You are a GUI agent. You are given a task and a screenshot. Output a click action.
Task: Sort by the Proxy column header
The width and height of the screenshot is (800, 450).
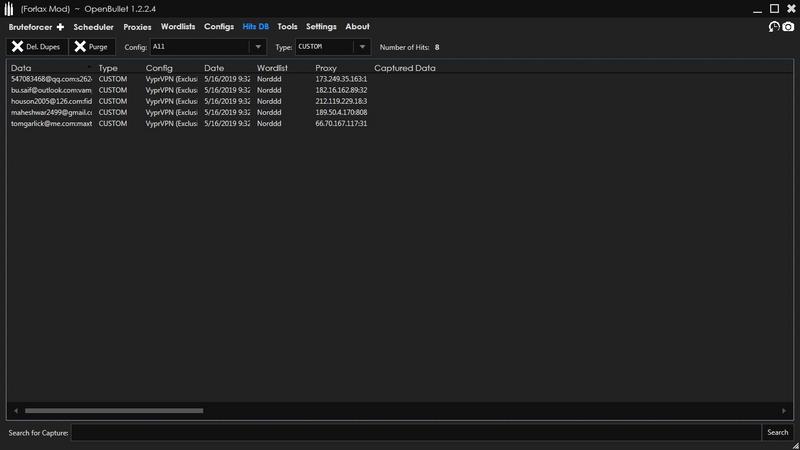[326, 68]
